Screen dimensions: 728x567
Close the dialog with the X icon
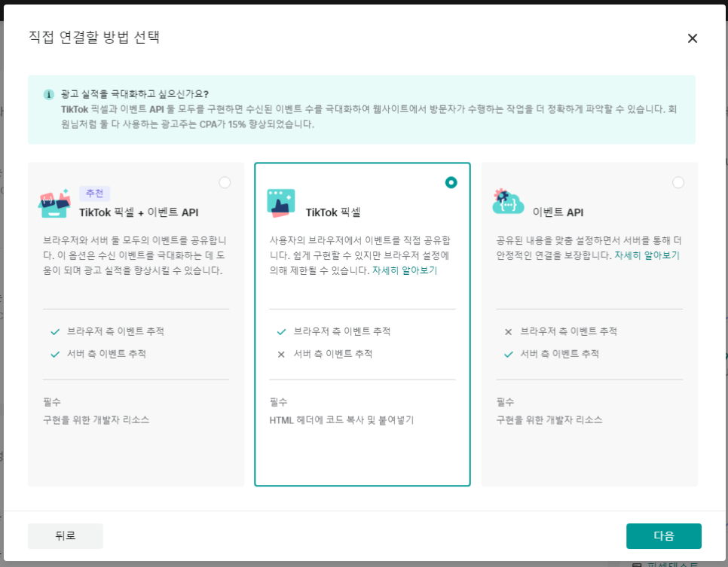[x=692, y=38]
